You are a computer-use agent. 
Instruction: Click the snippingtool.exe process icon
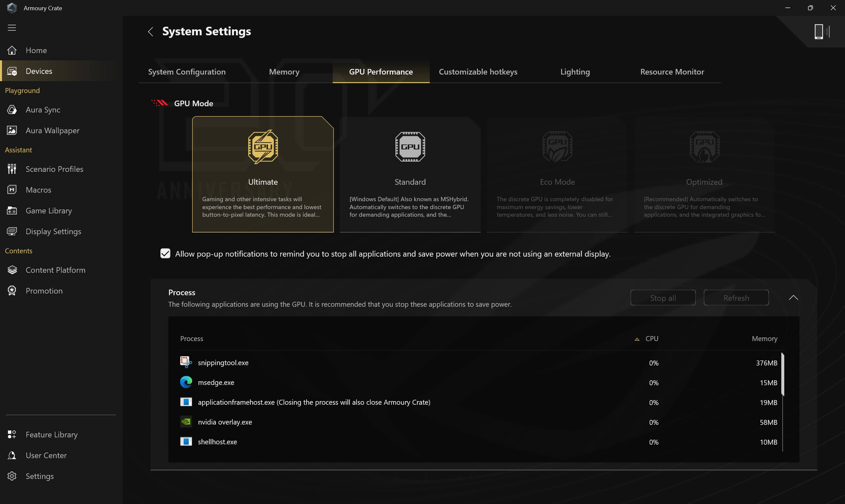point(186,362)
